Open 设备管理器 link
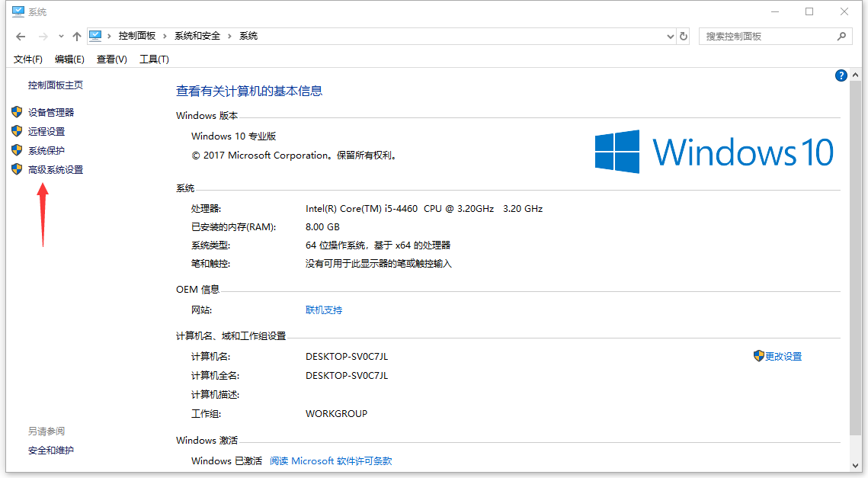This screenshot has height=478, width=868. (x=51, y=112)
